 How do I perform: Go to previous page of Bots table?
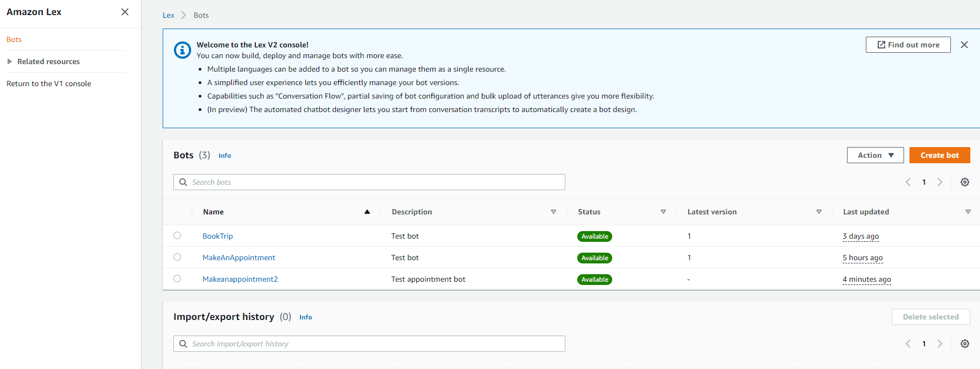pos(908,182)
